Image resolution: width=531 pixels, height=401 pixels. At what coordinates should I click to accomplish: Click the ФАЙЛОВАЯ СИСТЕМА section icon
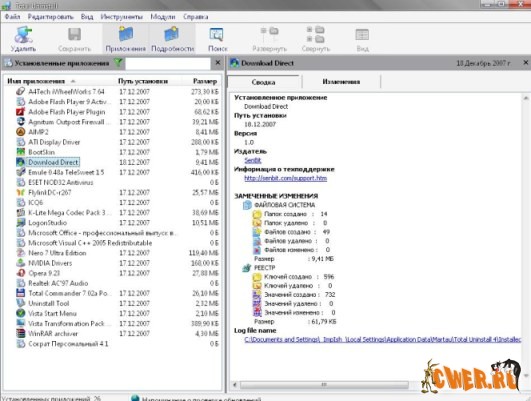pos(247,205)
